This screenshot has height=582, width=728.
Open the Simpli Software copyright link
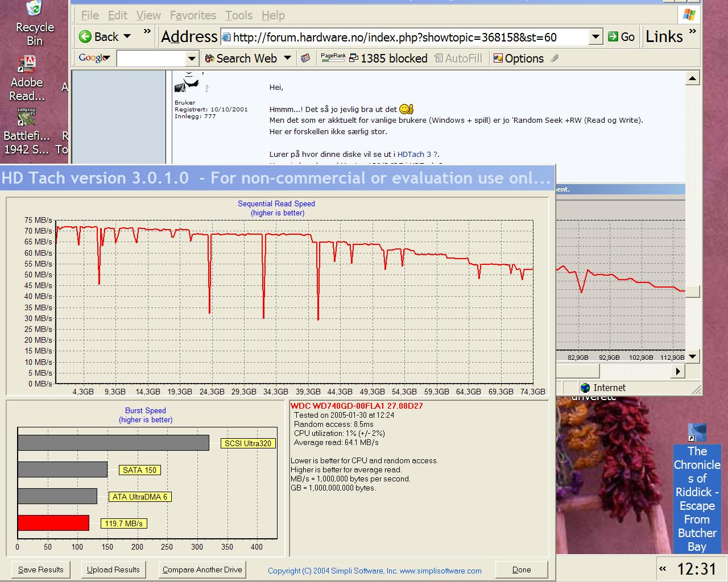[x=375, y=571]
